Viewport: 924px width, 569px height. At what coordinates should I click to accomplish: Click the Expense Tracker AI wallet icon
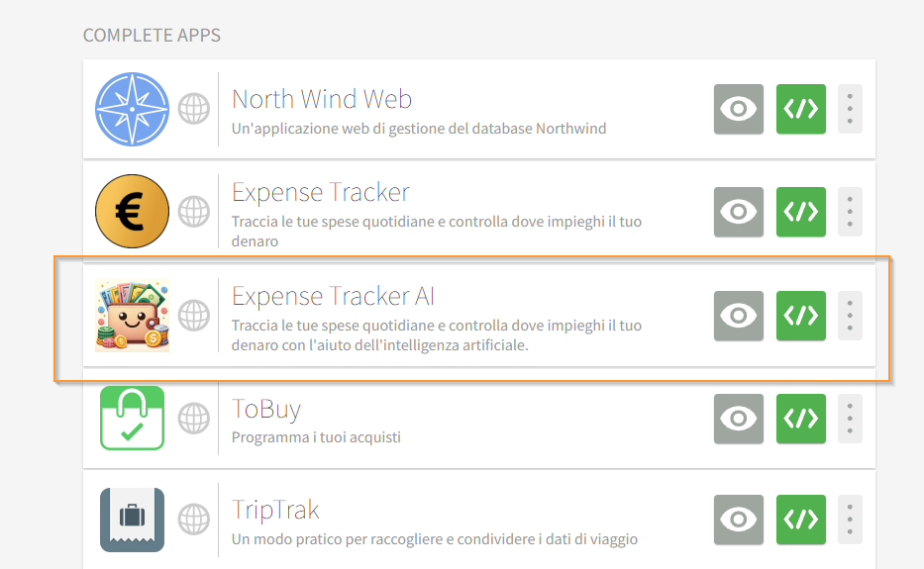pyautogui.click(x=133, y=316)
